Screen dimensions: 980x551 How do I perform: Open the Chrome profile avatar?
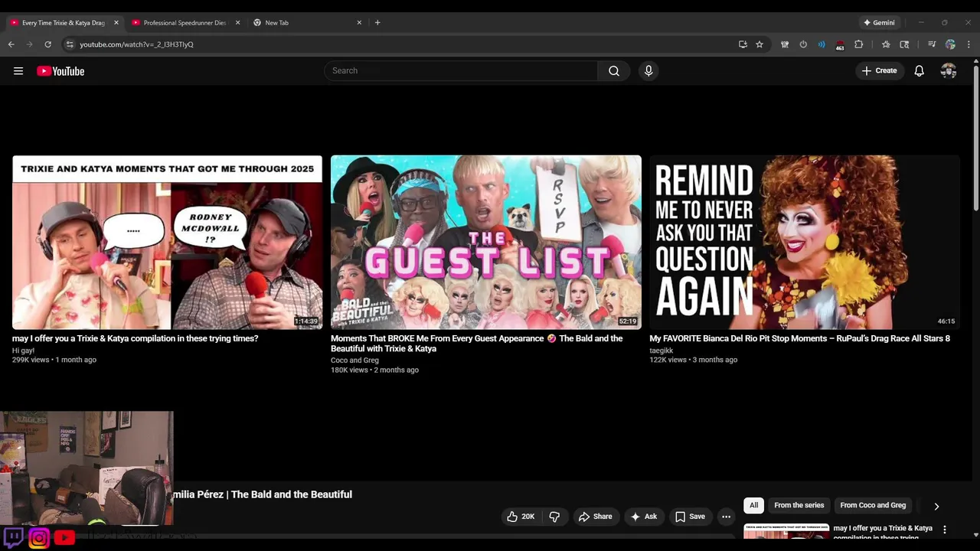pyautogui.click(x=950, y=44)
